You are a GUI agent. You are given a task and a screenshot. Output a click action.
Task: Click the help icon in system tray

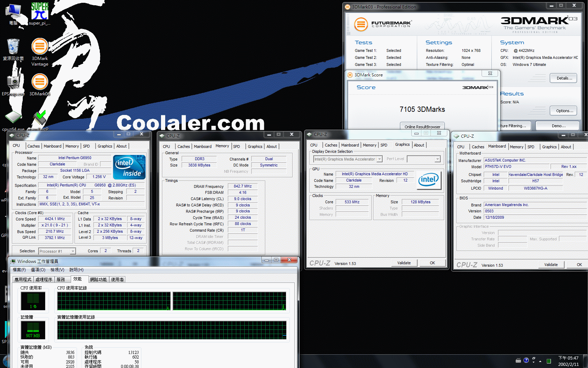(x=526, y=360)
